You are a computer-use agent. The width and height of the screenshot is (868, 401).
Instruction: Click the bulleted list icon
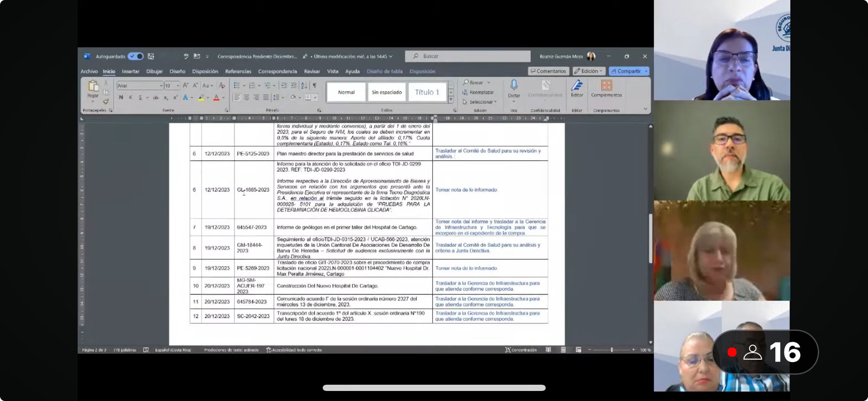pyautogui.click(x=237, y=86)
